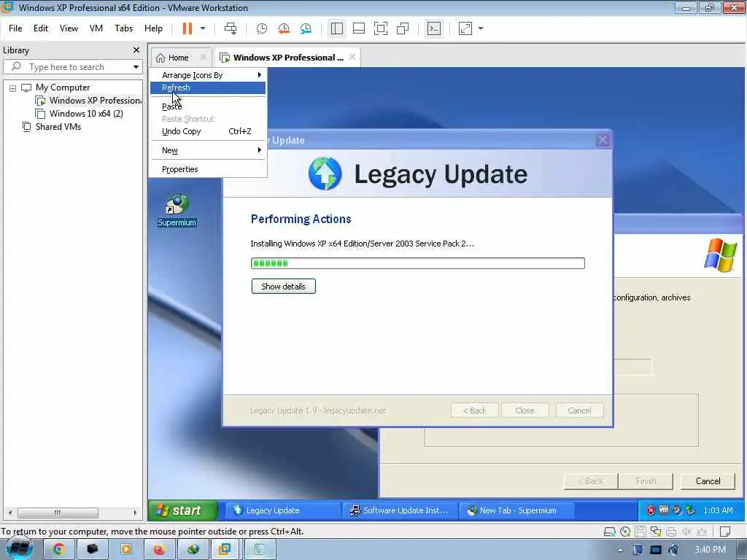747x560 pixels.
Task: Toggle the Library sidebar view icon
Action: click(337, 28)
